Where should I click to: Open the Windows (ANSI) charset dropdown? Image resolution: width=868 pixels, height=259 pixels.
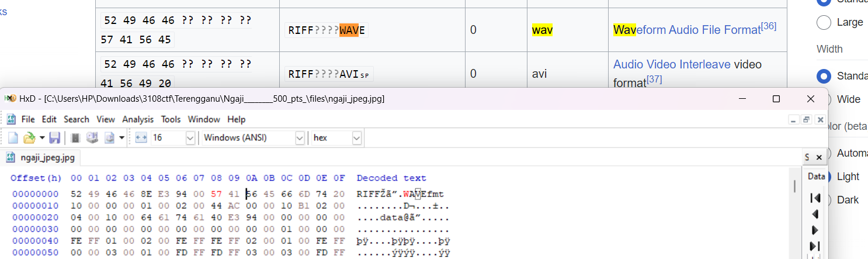point(300,138)
